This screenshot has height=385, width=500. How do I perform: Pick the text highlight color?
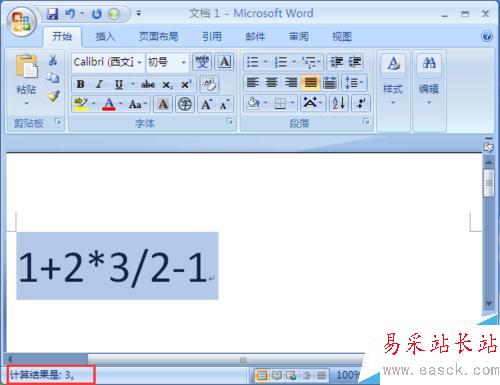pos(80,104)
